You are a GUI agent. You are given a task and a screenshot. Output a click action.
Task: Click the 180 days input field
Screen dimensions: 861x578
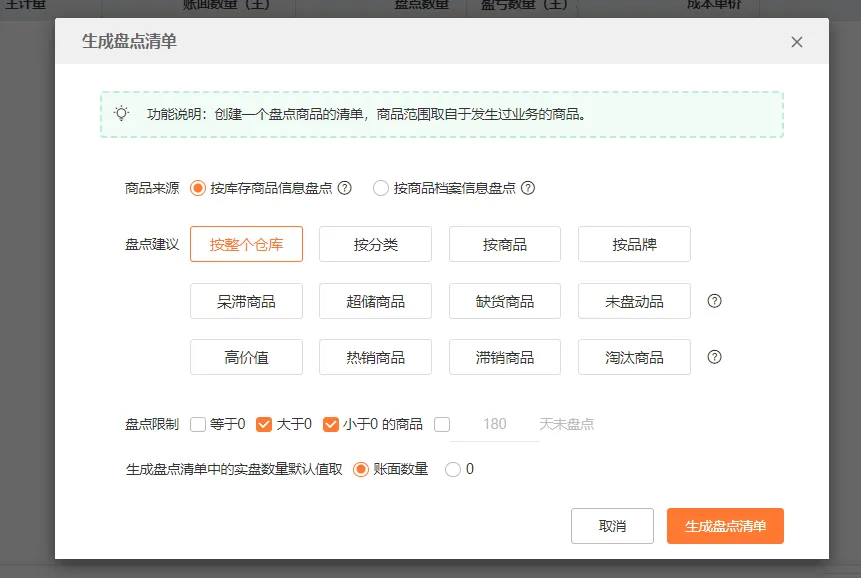[x=495, y=424]
